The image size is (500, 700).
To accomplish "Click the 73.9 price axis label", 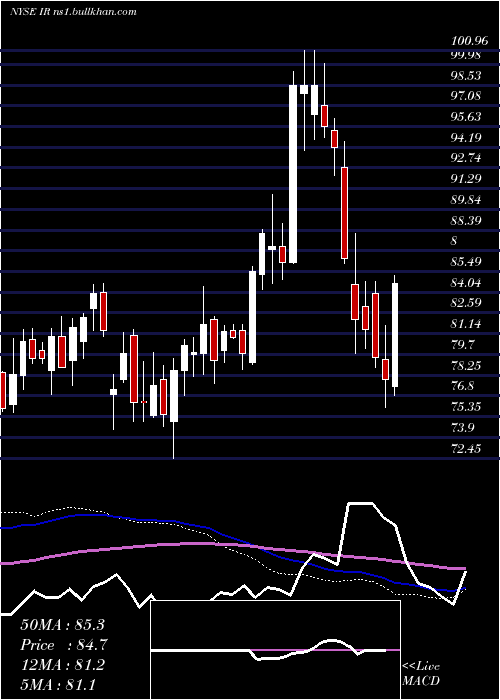I will [463, 428].
